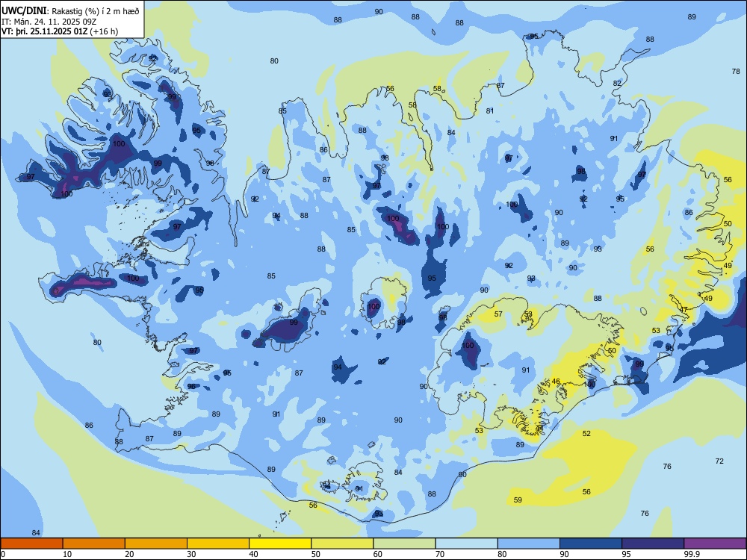Click the bright yellow 40–50 legend swatch
Screen dimensions: 747x560
pos(280,544)
